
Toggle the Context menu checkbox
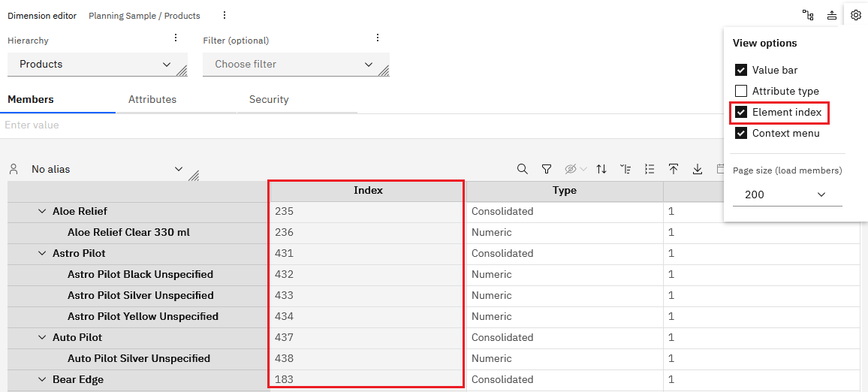tap(741, 134)
